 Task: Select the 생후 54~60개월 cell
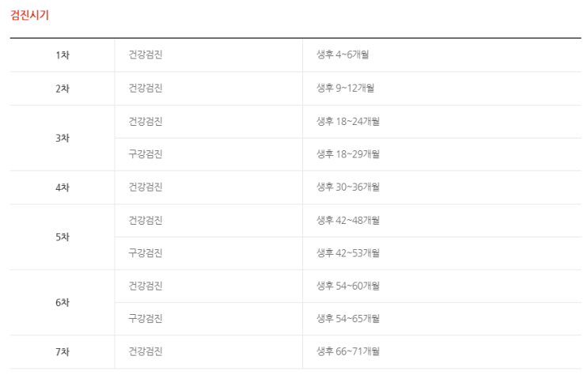click(x=348, y=286)
